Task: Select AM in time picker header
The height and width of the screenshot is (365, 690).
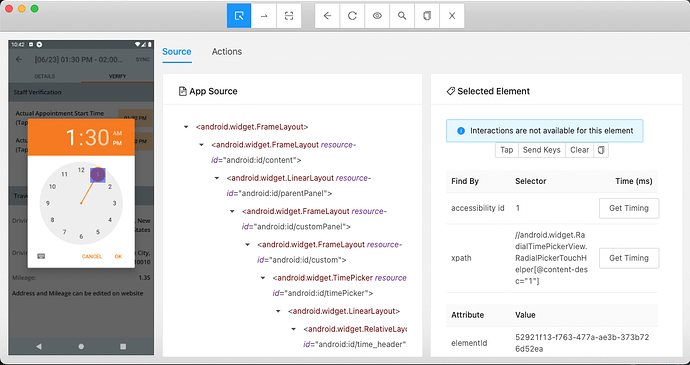Action: pyautogui.click(x=117, y=133)
